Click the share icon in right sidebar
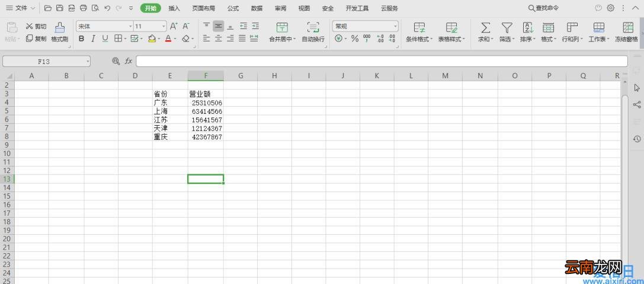 pyautogui.click(x=637, y=104)
